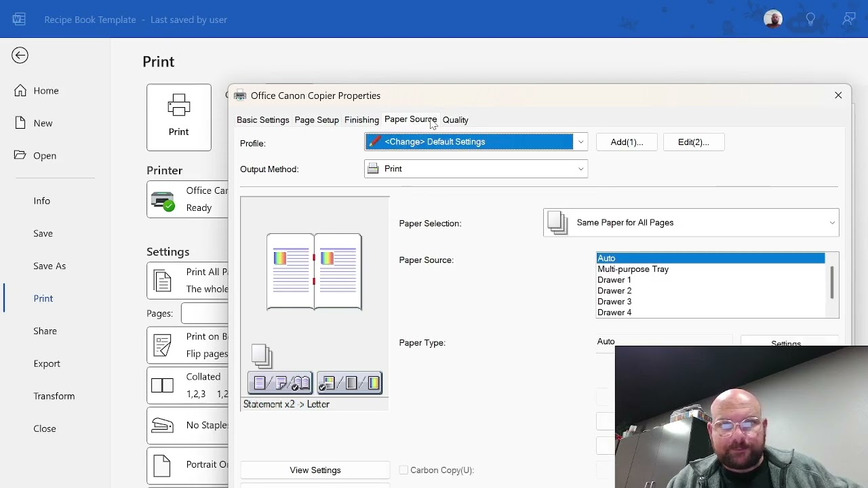Select Drawer 4 in Paper Source list
Screen dimensions: 868x488
(x=710, y=312)
